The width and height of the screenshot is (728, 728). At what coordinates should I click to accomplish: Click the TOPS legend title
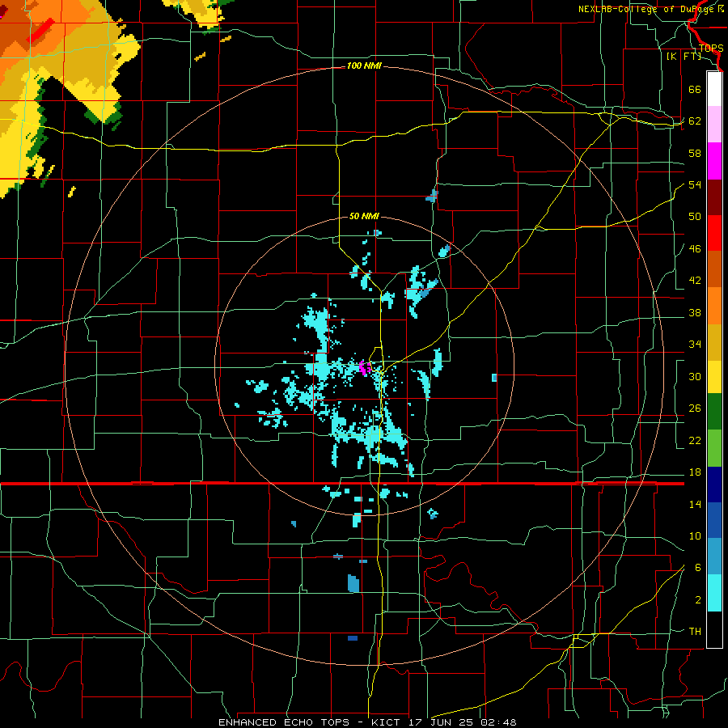click(x=711, y=49)
